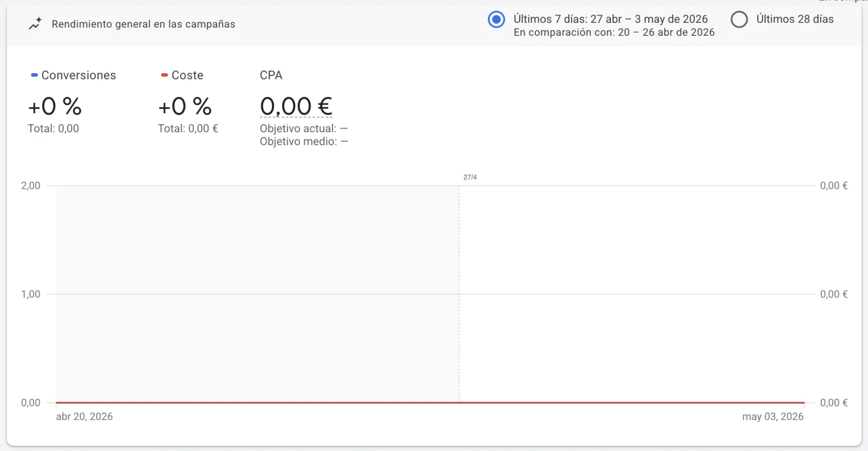This screenshot has height=451, width=868.
Task: Click the underlined 0,00 € CPA value
Action: pos(296,106)
